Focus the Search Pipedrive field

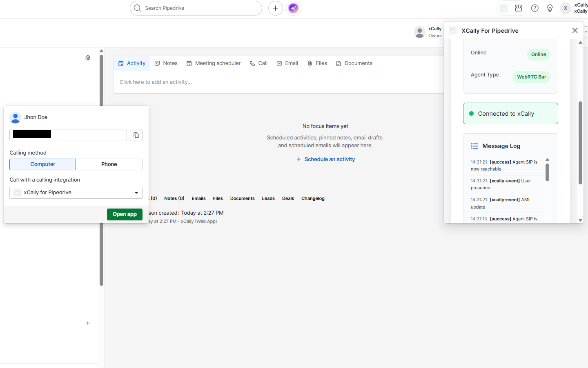pos(196,8)
